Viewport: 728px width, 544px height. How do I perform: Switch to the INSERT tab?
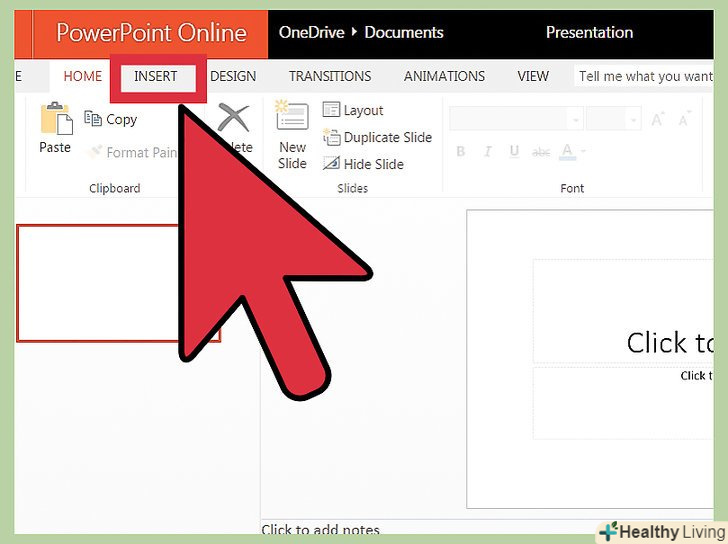[x=156, y=76]
